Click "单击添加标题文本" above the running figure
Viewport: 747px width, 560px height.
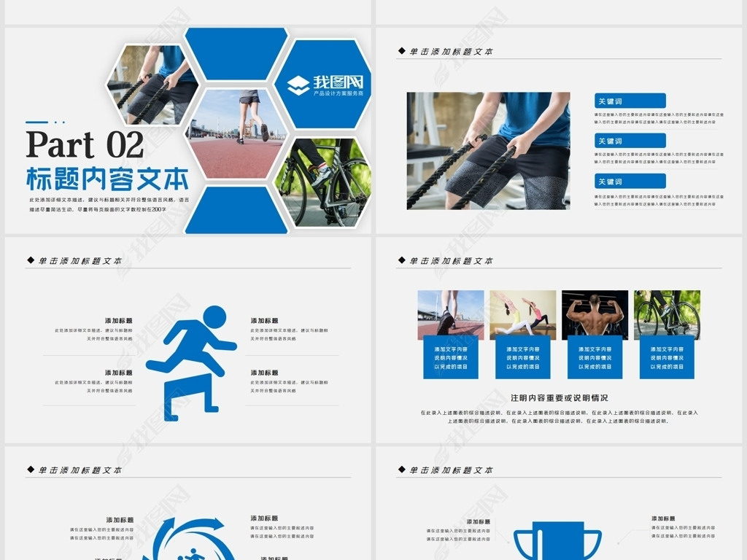click(x=80, y=261)
